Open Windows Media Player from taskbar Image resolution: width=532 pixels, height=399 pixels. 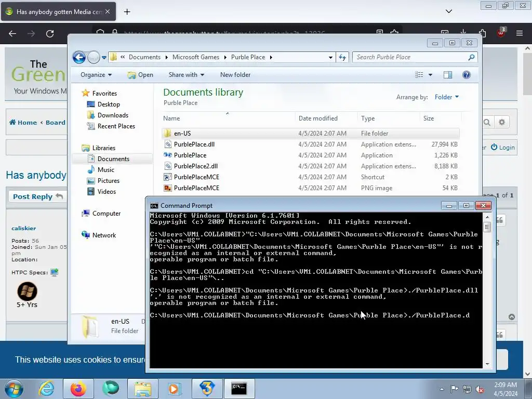click(175, 389)
